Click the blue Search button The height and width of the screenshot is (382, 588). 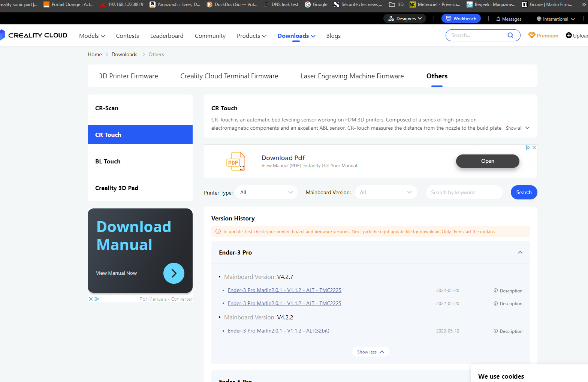tap(524, 192)
